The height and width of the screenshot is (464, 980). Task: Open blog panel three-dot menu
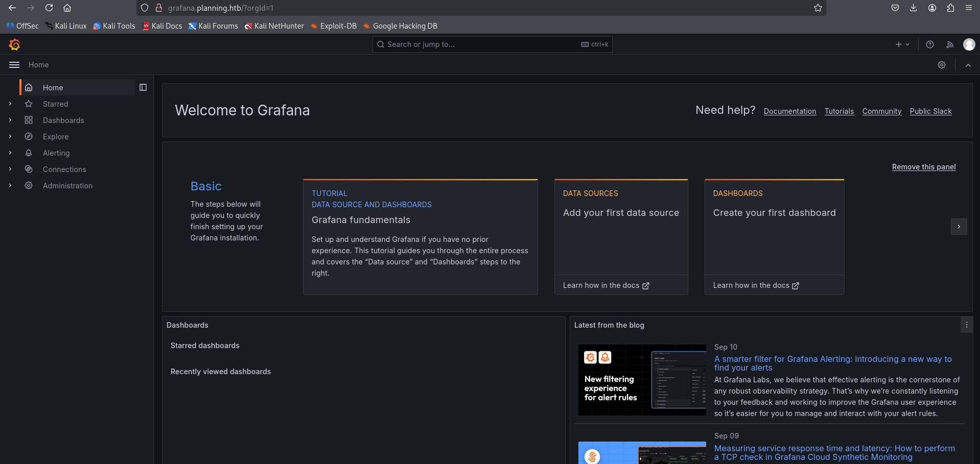[x=966, y=325]
